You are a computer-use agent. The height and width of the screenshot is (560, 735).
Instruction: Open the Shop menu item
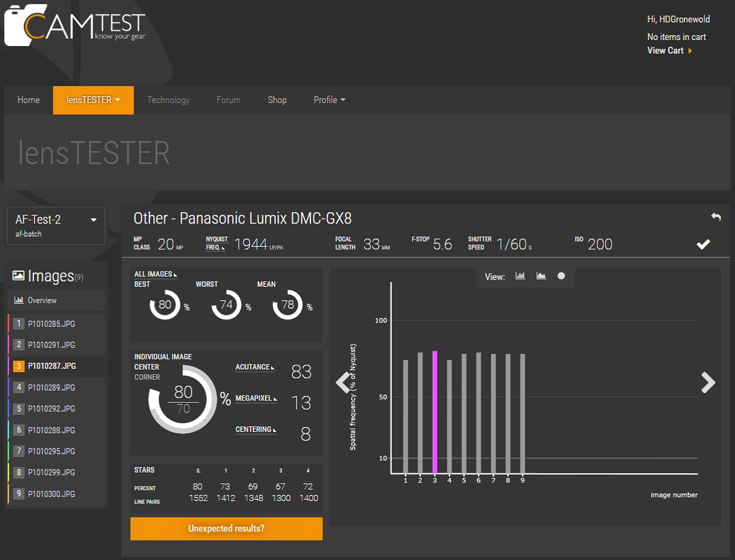click(277, 100)
